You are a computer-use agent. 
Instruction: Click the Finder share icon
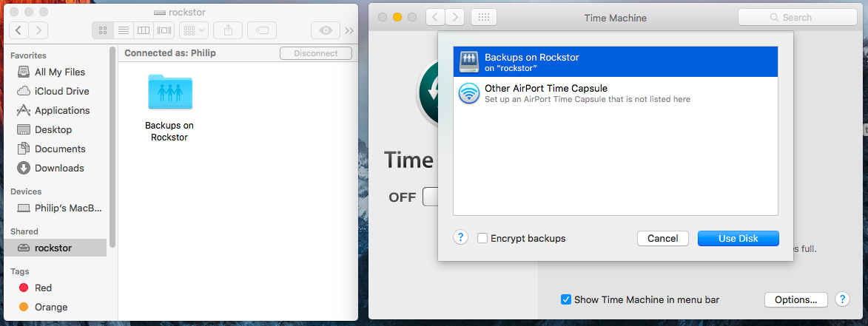(x=228, y=30)
